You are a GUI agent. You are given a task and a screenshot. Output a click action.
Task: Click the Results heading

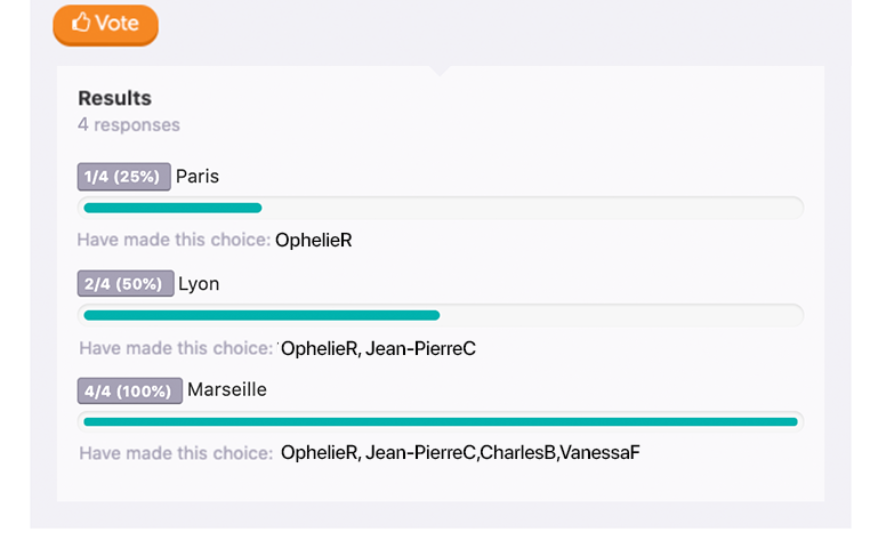pos(115,98)
